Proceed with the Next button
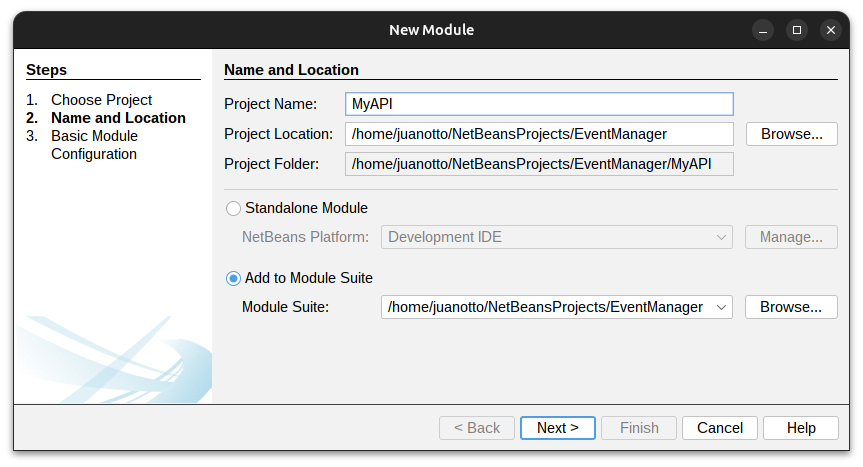 click(x=557, y=428)
